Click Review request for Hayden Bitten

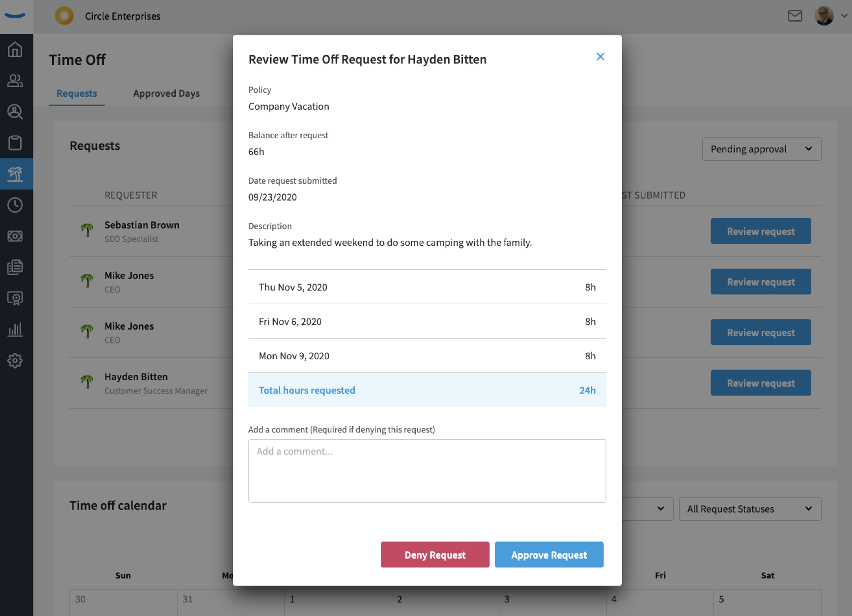(x=760, y=383)
